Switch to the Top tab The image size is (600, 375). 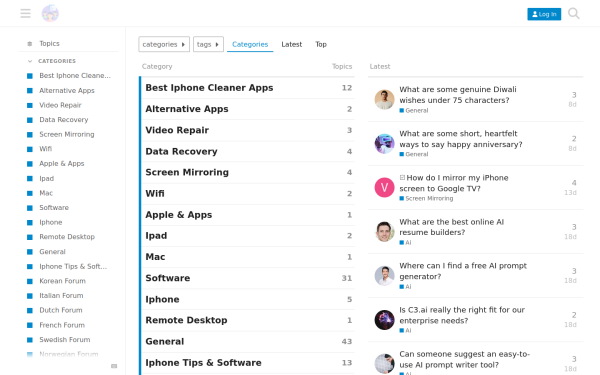(x=321, y=44)
